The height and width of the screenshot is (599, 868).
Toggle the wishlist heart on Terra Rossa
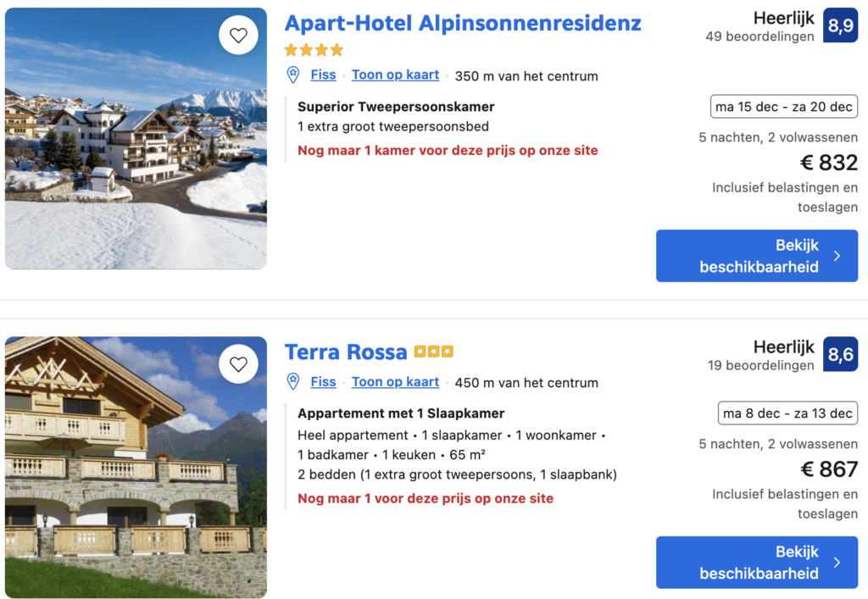(238, 364)
